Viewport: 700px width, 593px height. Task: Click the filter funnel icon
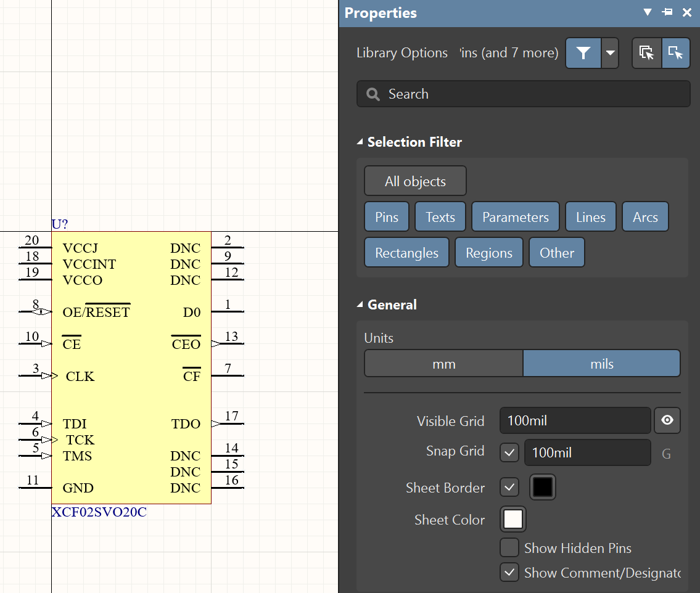(x=583, y=53)
